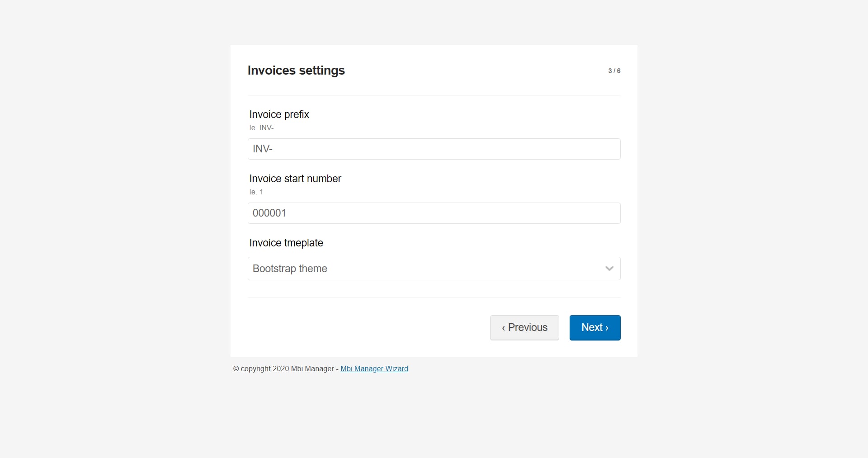Open the Mbi Manager Wizard link

point(374,368)
